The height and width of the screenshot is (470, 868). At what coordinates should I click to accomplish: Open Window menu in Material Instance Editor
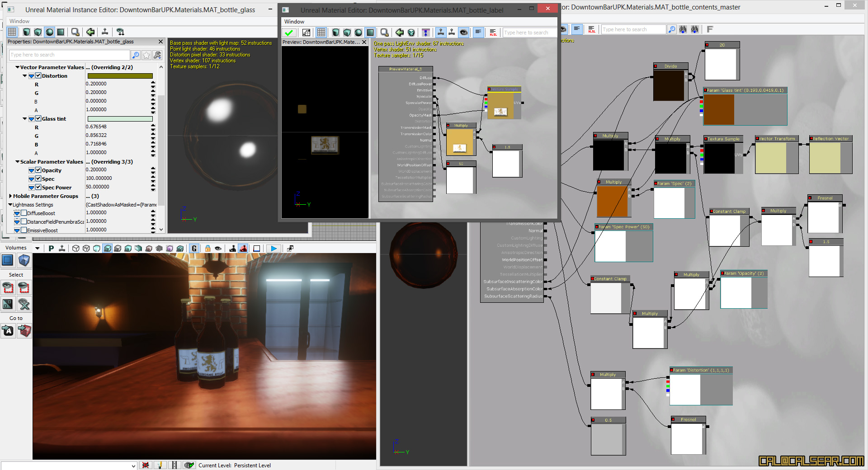tap(19, 21)
